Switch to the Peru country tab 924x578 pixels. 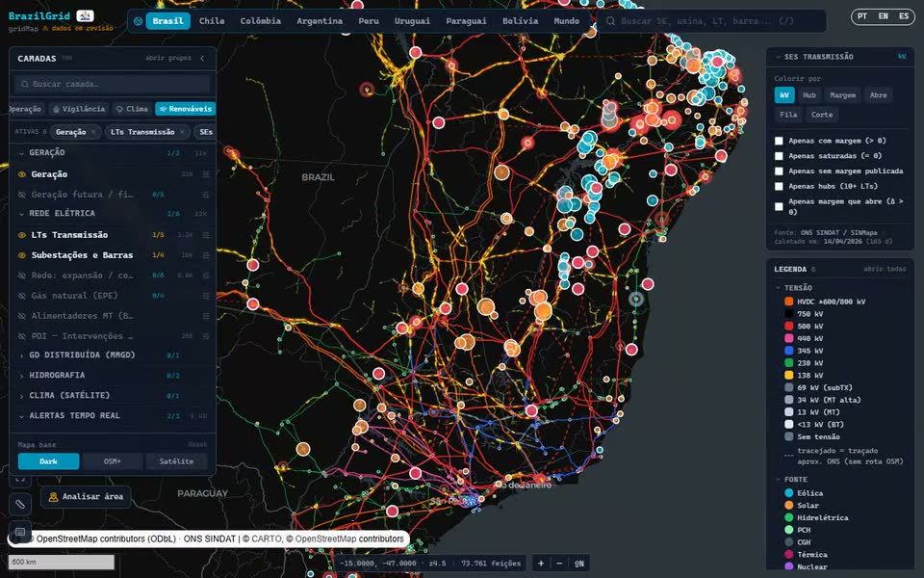click(369, 20)
